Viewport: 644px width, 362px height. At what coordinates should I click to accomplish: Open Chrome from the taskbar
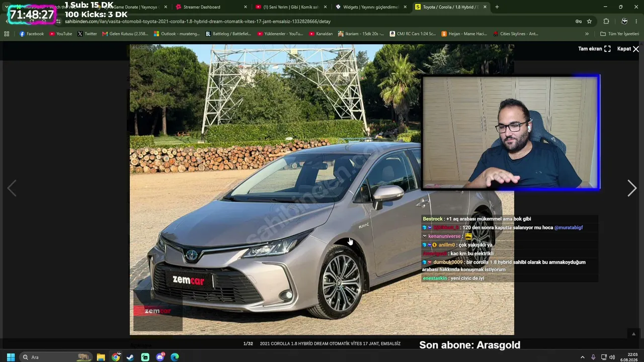pyautogui.click(x=116, y=357)
